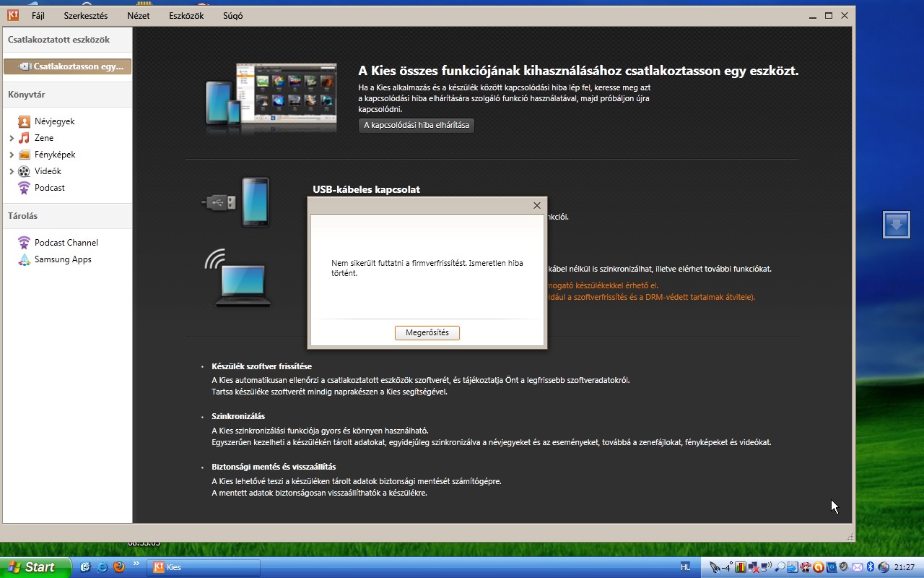This screenshot has height=578, width=924.
Task: Click the Videók film reel icon
Action: 25,171
